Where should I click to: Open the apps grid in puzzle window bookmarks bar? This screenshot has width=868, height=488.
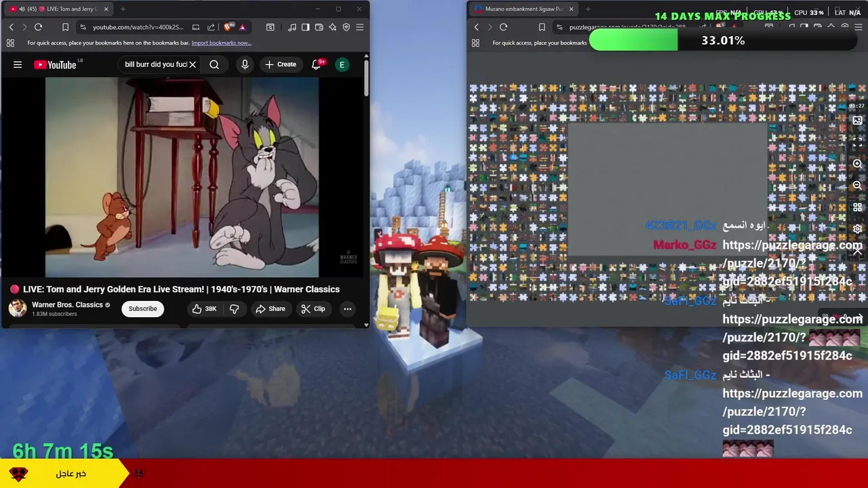pyautogui.click(x=475, y=43)
